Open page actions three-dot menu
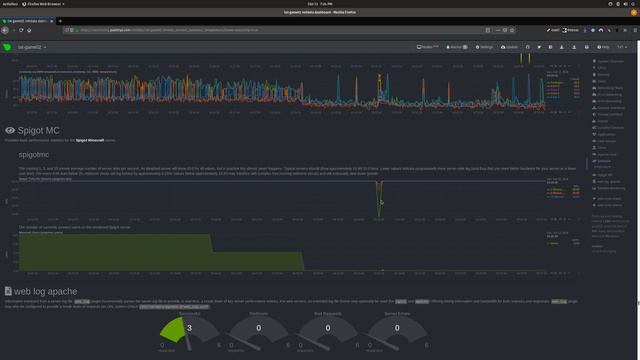640x360 pixels. click(498, 30)
